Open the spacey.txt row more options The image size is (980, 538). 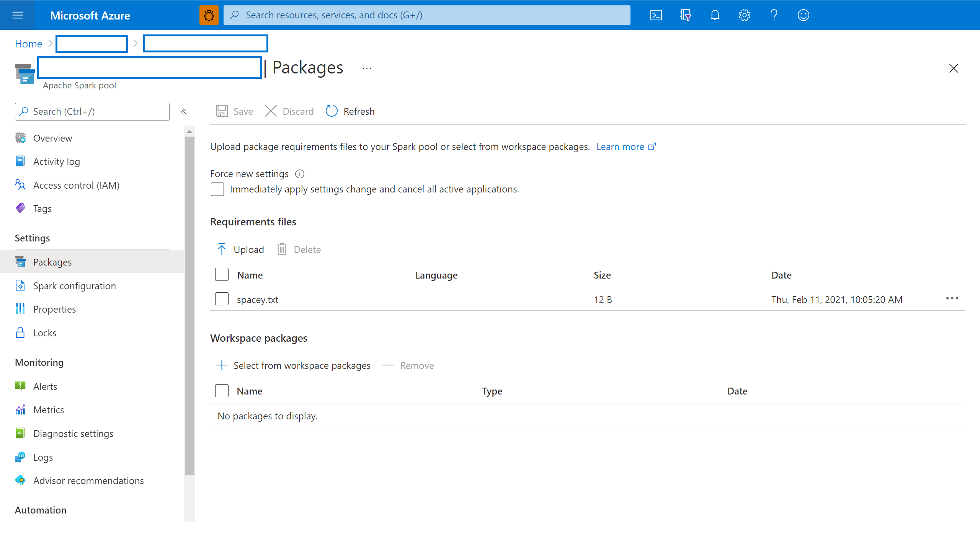tap(952, 298)
